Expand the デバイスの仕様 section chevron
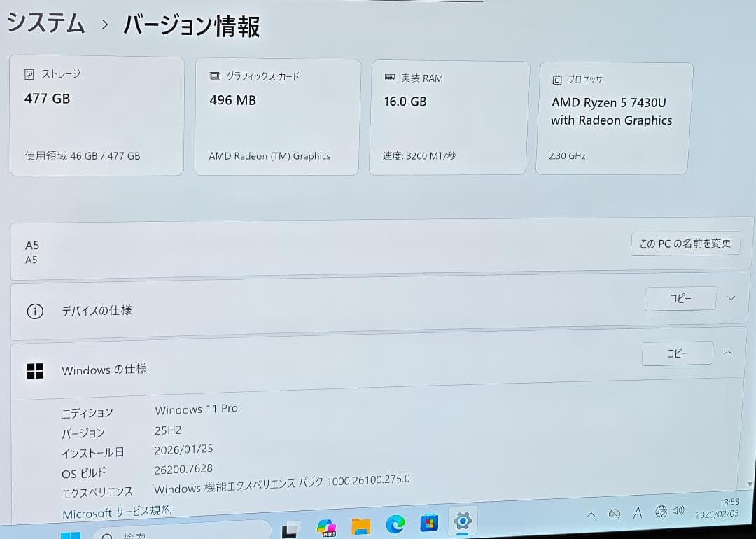The image size is (756, 539). 731,297
